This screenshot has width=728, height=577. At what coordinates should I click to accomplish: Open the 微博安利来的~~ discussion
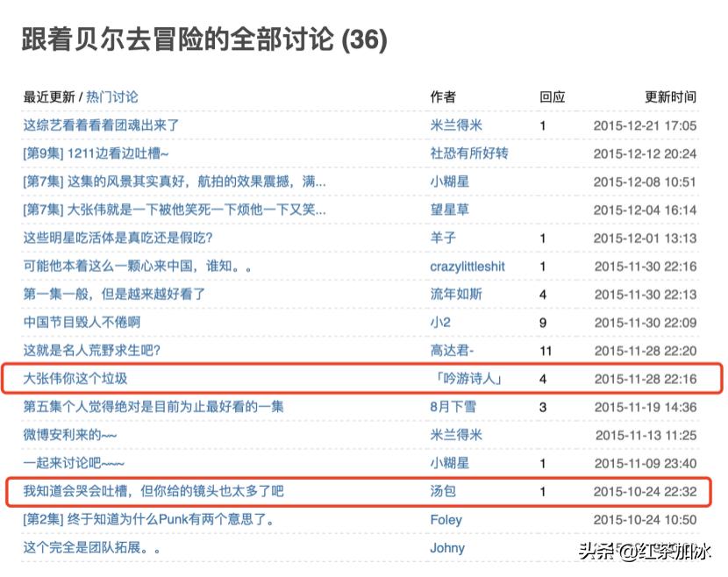coord(70,435)
